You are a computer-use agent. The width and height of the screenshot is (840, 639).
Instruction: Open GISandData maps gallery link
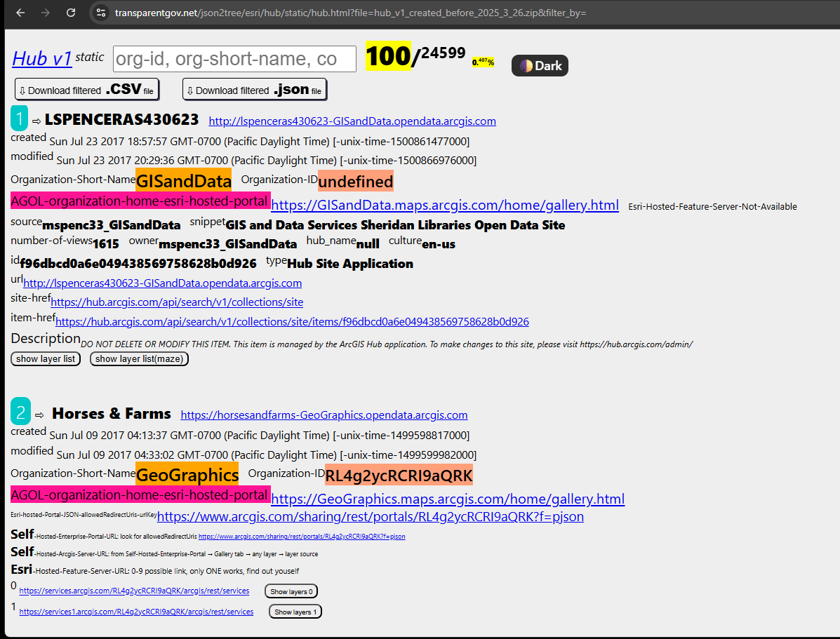point(445,205)
